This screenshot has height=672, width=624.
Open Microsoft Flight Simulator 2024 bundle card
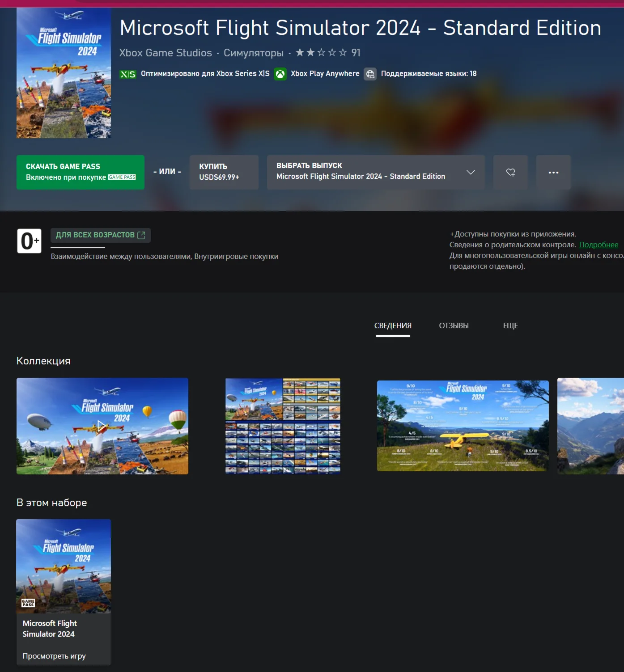pyautogui.click(x=64, y=592)
